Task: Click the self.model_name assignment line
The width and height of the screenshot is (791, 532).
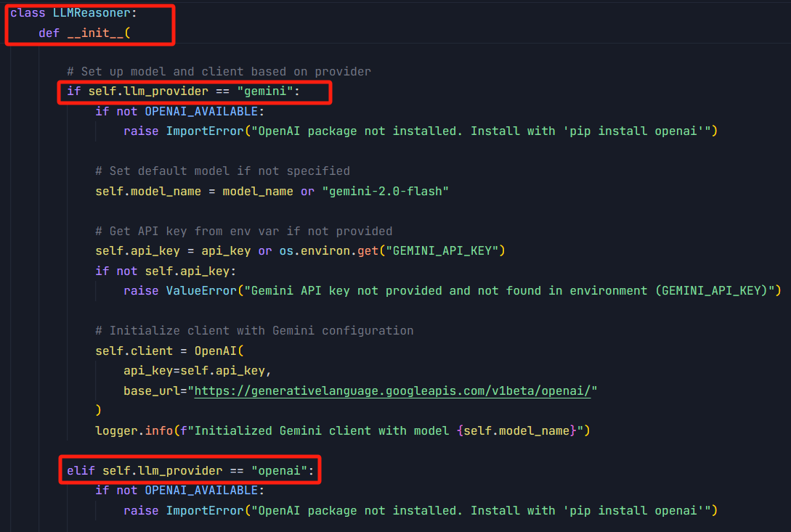Action: [x=272, y=192]
